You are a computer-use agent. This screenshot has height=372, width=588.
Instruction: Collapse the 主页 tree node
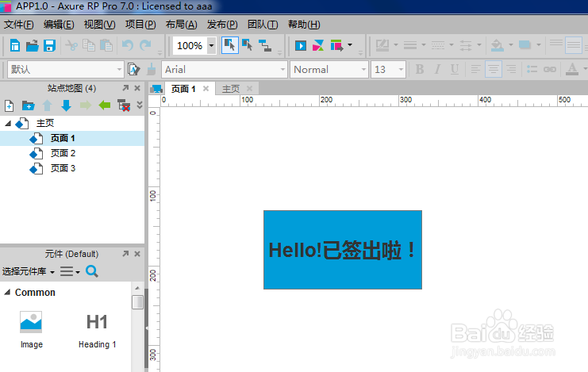tap(8, 124)
